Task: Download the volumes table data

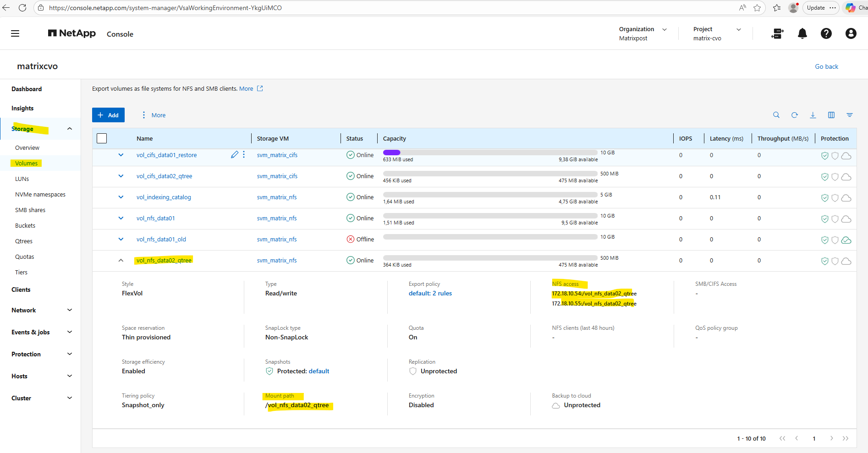Action: pos(813,115)
